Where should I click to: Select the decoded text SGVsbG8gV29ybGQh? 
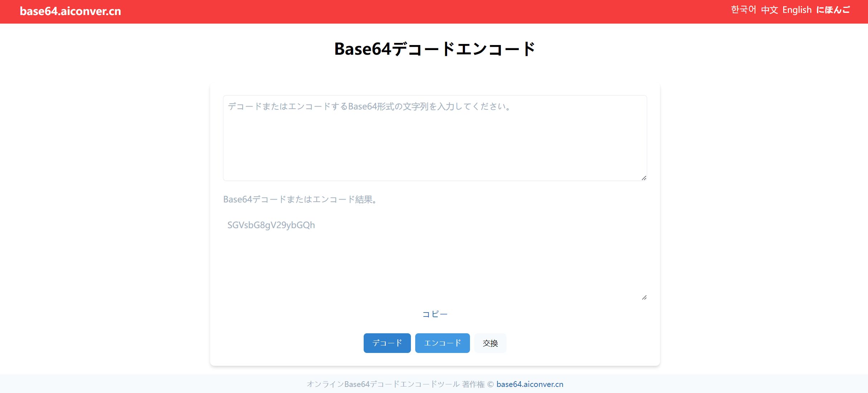click(x=271, y=225)
